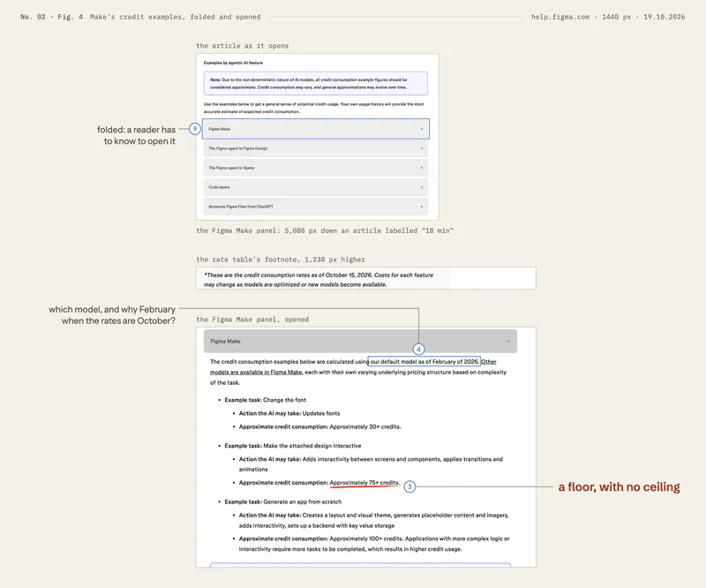Click the 'Adds interactivity between screens' action line
706x588 pixels.
371,464
